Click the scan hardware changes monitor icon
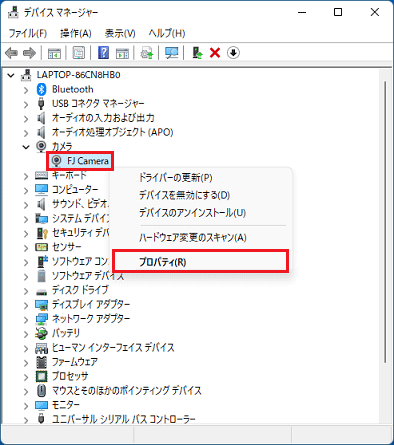The height and width of the screenshot is (445, 394). [x=172, y=53]
